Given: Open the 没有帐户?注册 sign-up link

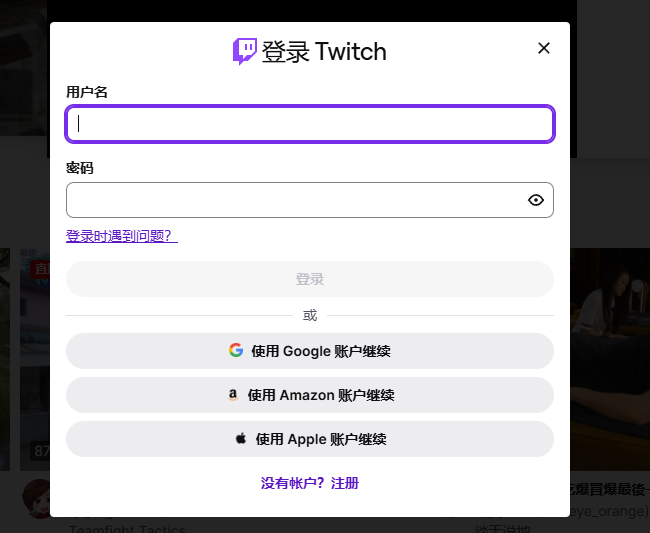Looking at the screenshot, I should click(x=310, y=483).
